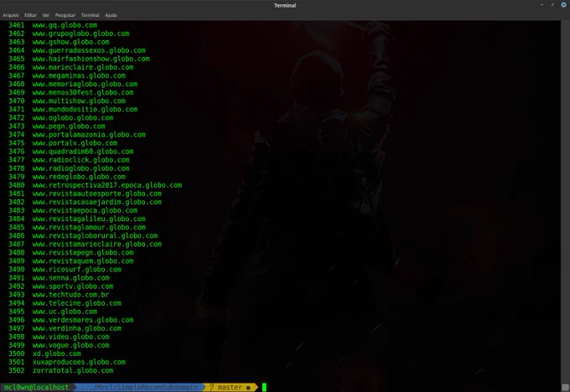Open the Ver menu

45,15
